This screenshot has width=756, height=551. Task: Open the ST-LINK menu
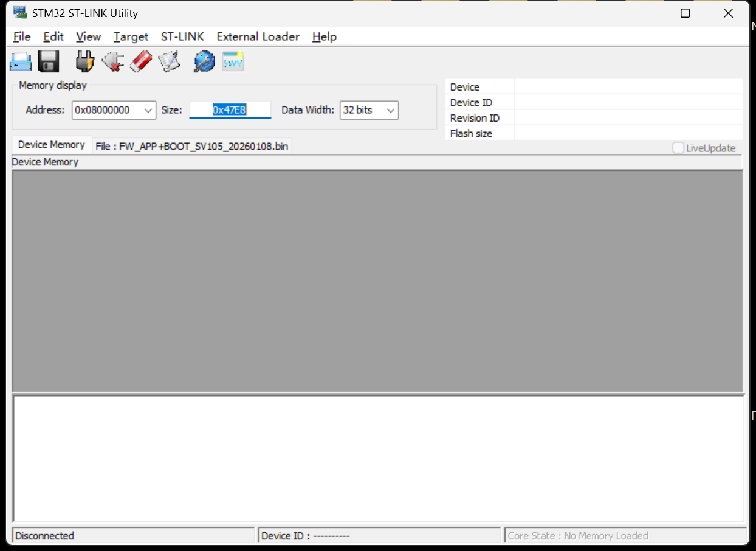182,36
